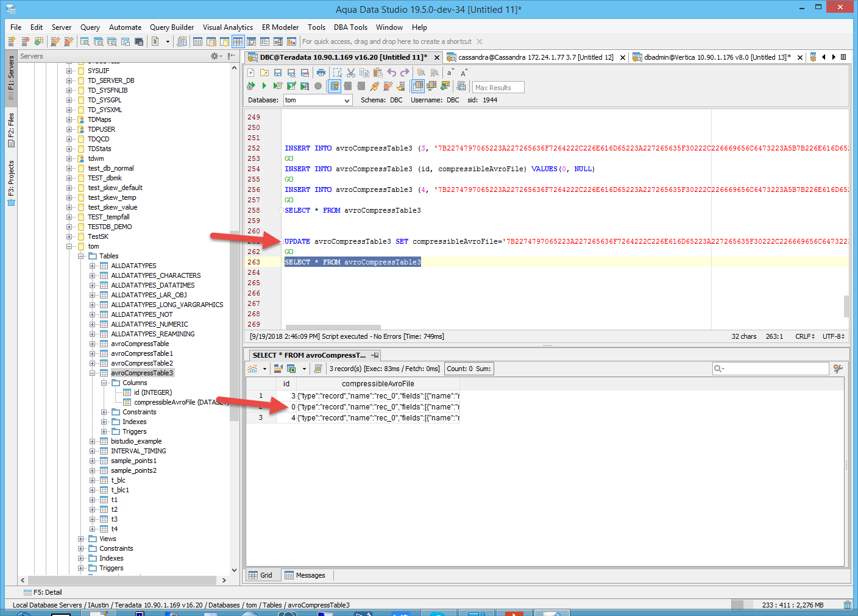Click the UTF-8 encoding selector
This screenshot has width=858, height=616.
tap(833, 336)
